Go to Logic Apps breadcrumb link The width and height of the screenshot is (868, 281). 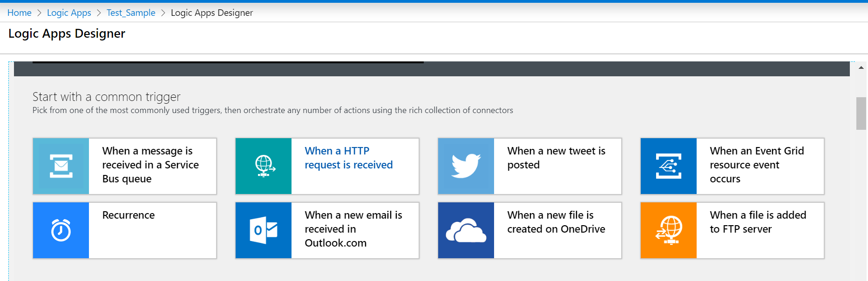pos(69,13)
